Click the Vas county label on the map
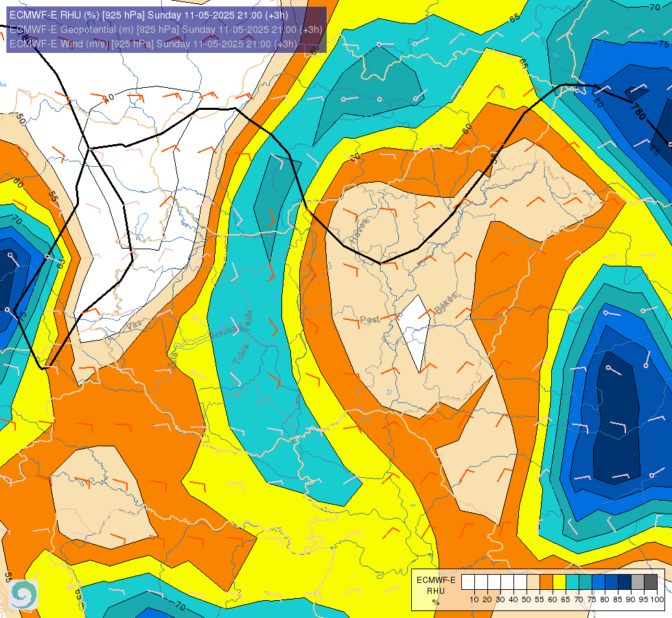672x618 pixels. [134, 326]
